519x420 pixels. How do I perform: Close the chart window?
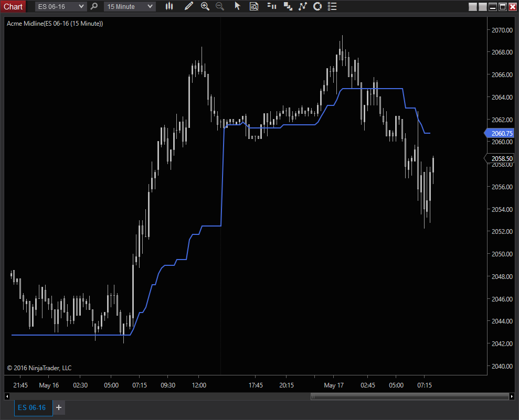pos(512,7)
